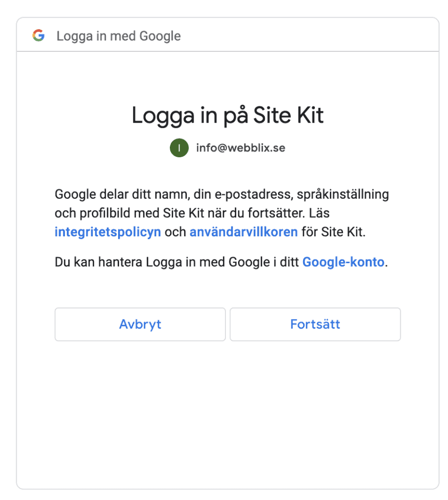Click the empty header bar beside the title

(x=309, y=35)
